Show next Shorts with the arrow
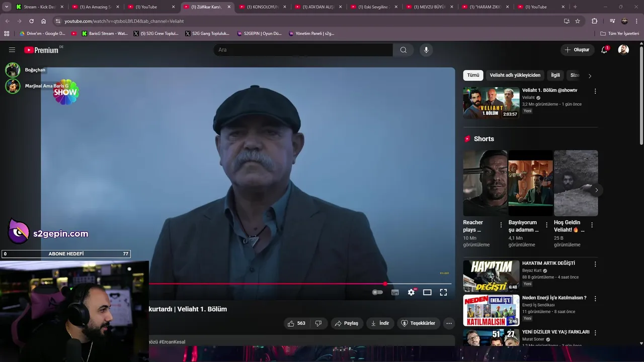Viewport: 644px width, 362px height. [x=596, y=190]
